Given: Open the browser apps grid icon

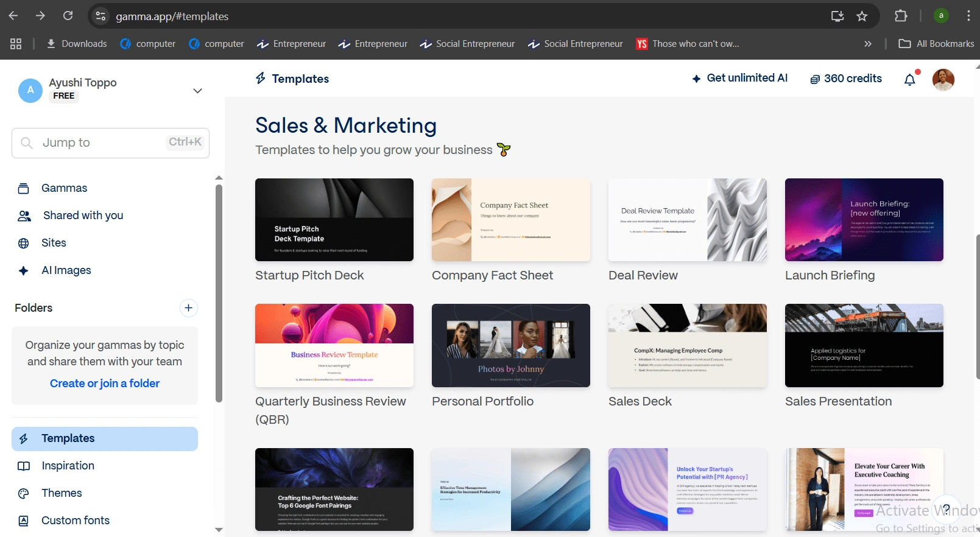Looking at the screenshot, I should [16, 44].
